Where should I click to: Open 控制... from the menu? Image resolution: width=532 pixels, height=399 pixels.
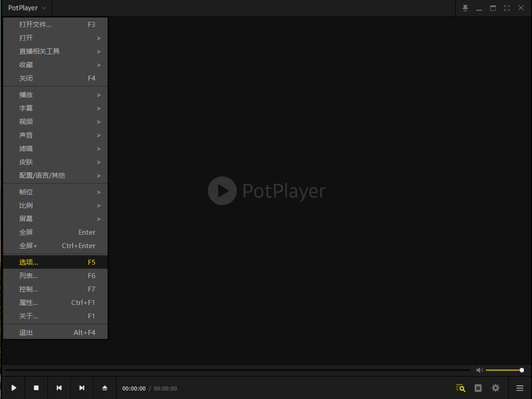tap(55, 289)
